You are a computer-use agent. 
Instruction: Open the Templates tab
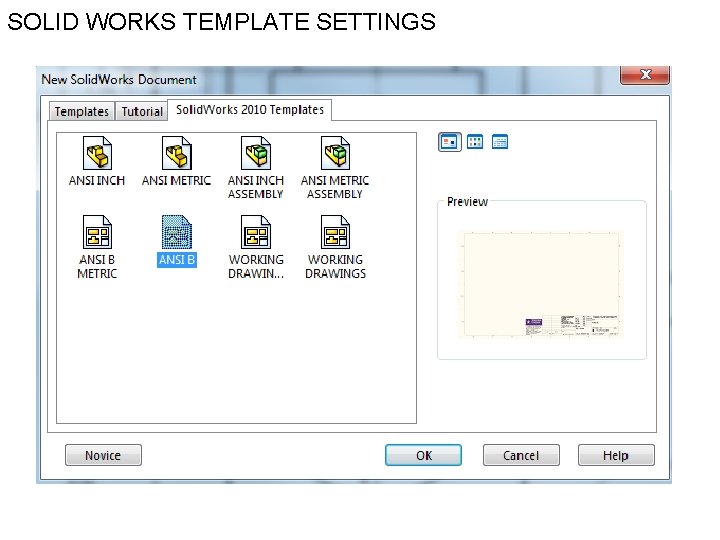(x=82, y=111)
